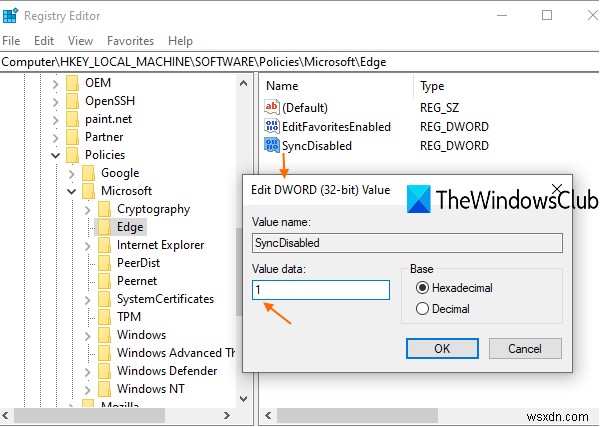600x427 pixels.
Task: Open the Help menu
Action: coord(180,41)
